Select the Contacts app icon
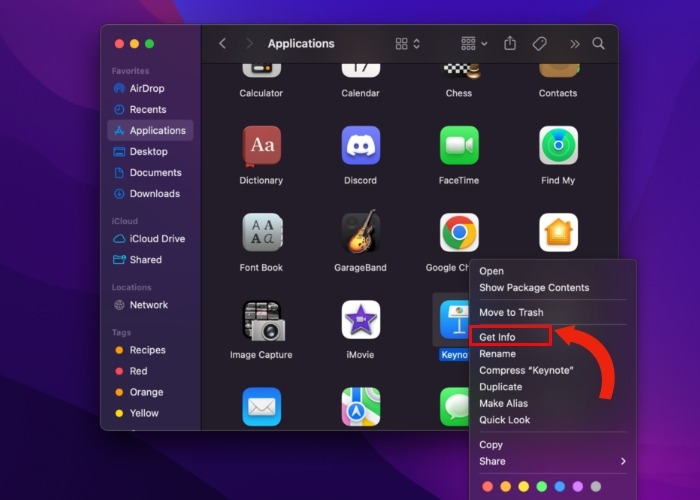700x500 pixels. point(559,70)
